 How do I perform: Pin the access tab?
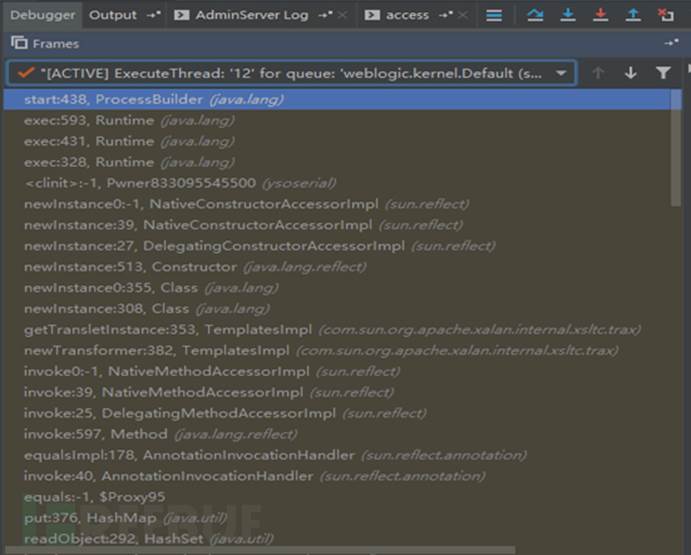(x=446, y=15)
